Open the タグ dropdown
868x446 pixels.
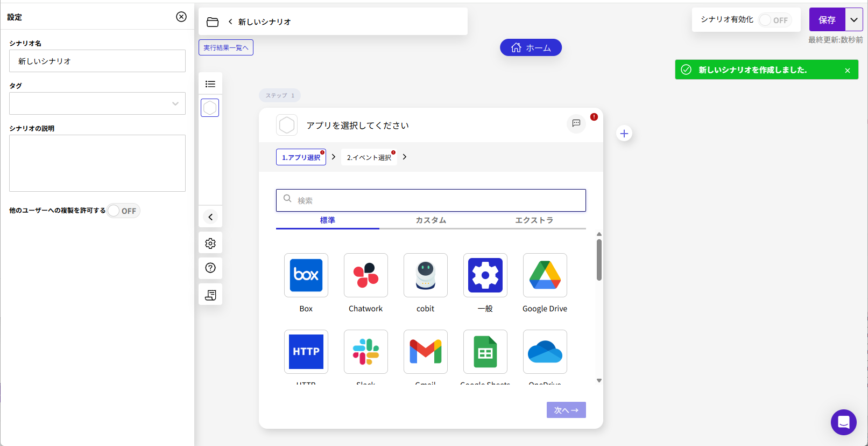97,103
